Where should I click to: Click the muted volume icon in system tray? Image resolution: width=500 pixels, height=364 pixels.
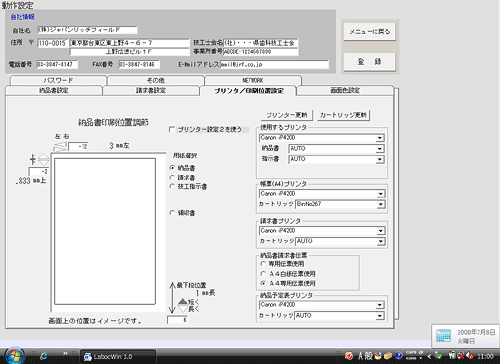coord(470,356)
